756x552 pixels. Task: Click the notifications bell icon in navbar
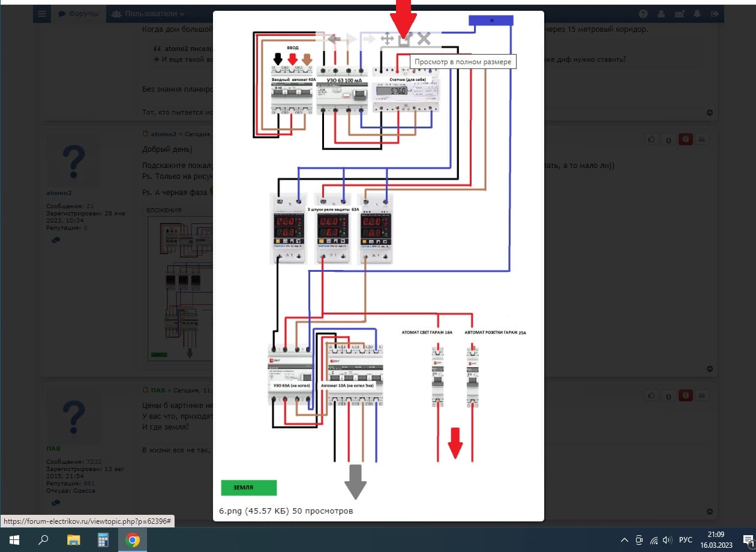tap(697, 14)
